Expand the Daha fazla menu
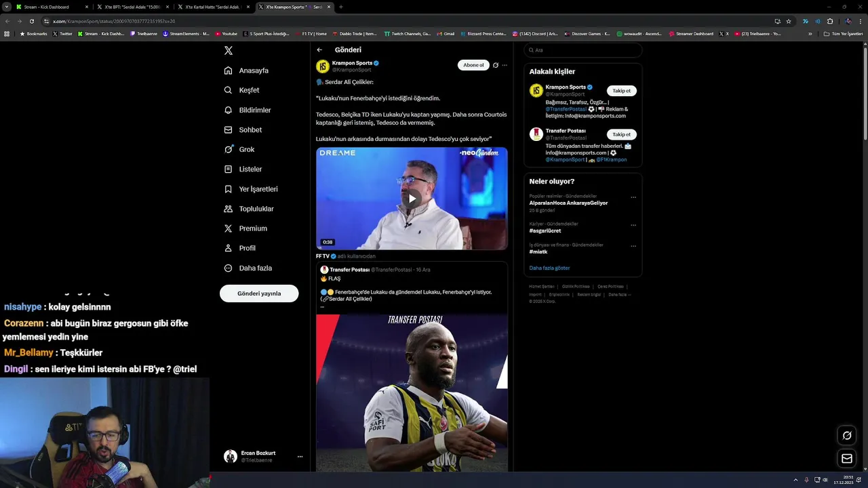Screen dimensions: 868x488 [x=248, y=268]
